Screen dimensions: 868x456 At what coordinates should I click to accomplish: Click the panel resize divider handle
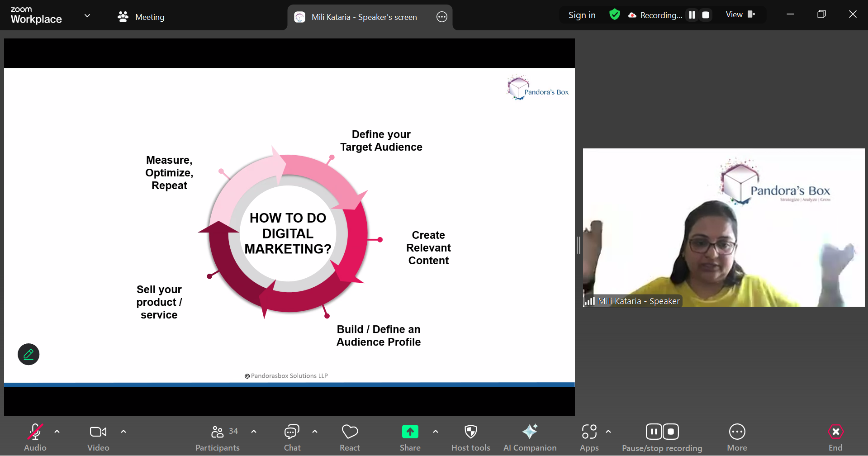click(x=579, y=245)
